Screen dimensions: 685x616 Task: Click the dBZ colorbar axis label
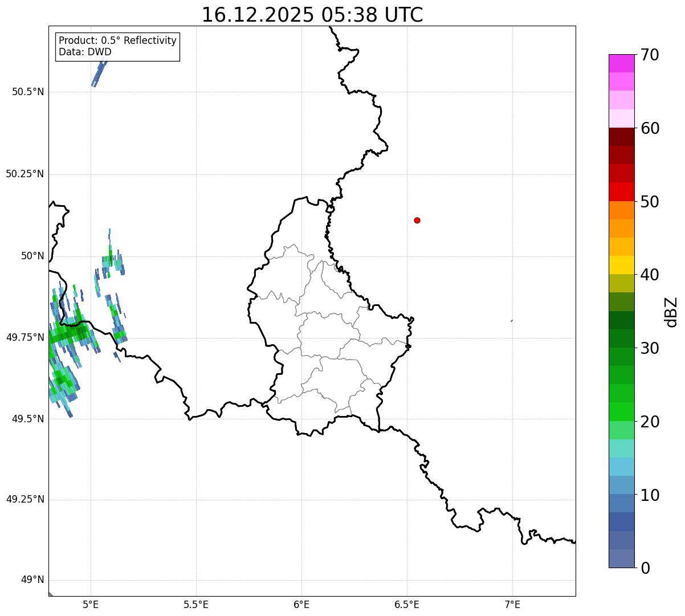pyautogui.click(x=671, y=312)
